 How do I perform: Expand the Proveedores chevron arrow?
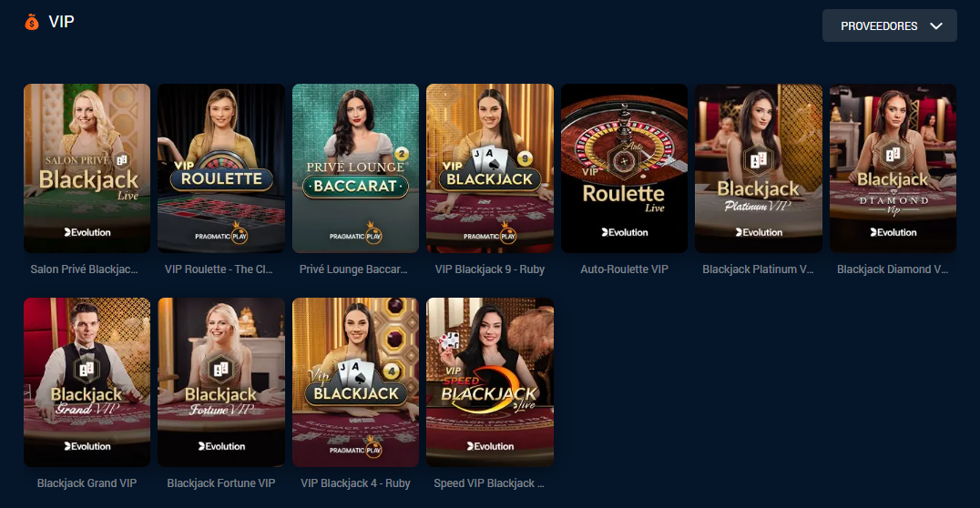coord(935,26)
